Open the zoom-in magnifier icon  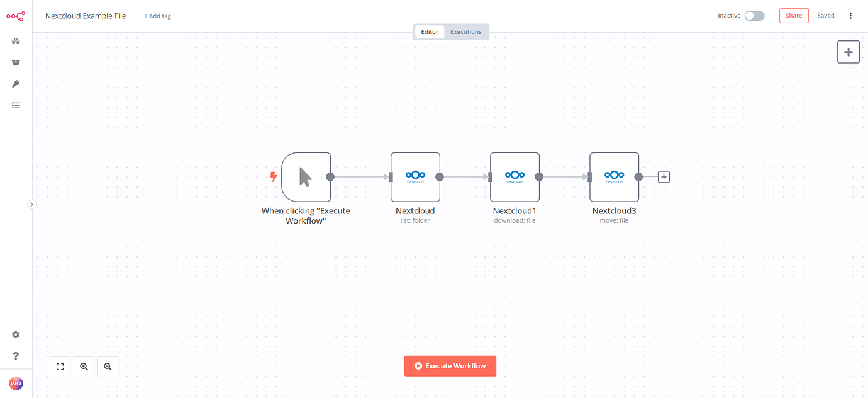(84, 366)
